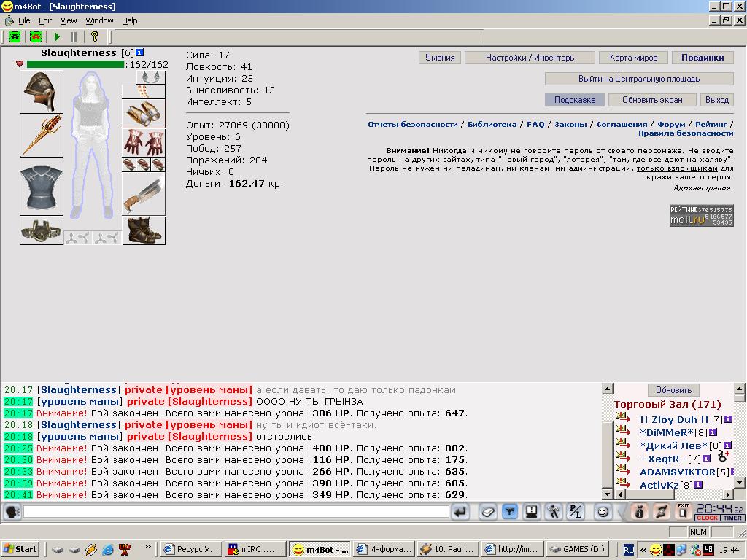Click Обновить экран button

(x=652, y=100)
